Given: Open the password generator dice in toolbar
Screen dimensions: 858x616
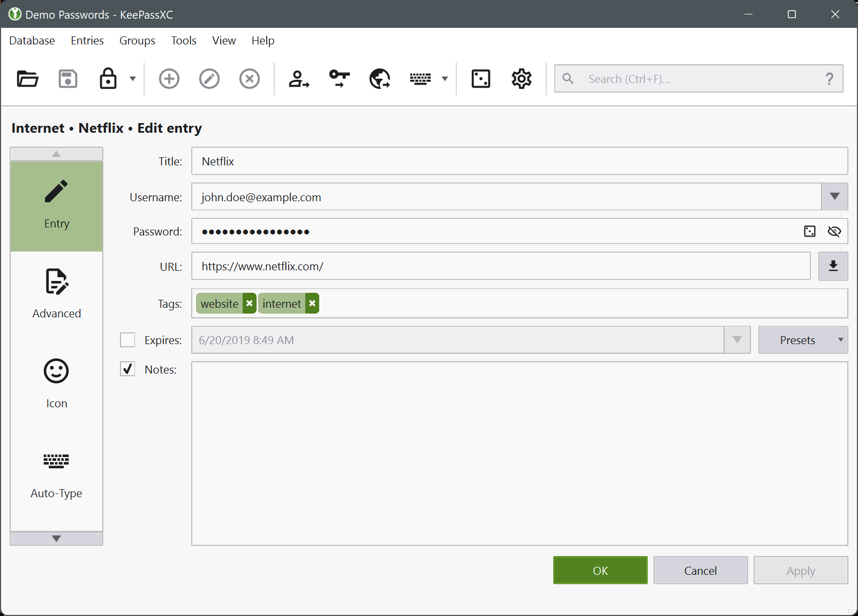Looking at the screenshot, I should pyautogui.click(x=480, y=79).
